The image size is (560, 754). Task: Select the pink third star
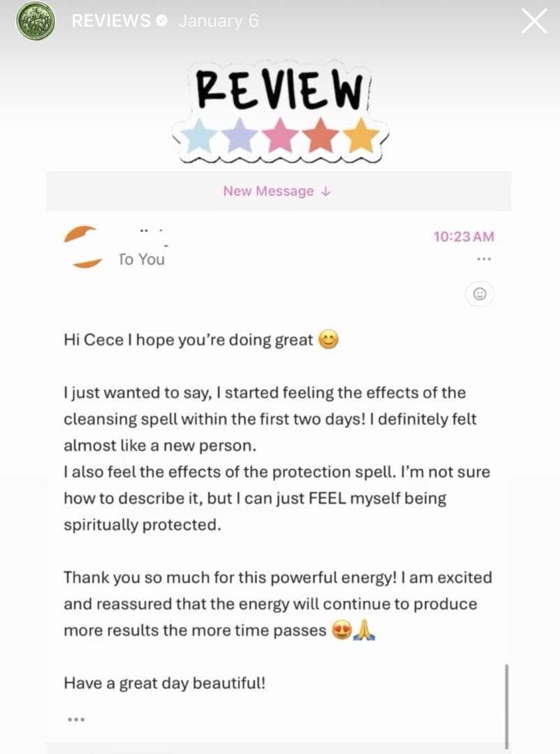tap(280, 136)
